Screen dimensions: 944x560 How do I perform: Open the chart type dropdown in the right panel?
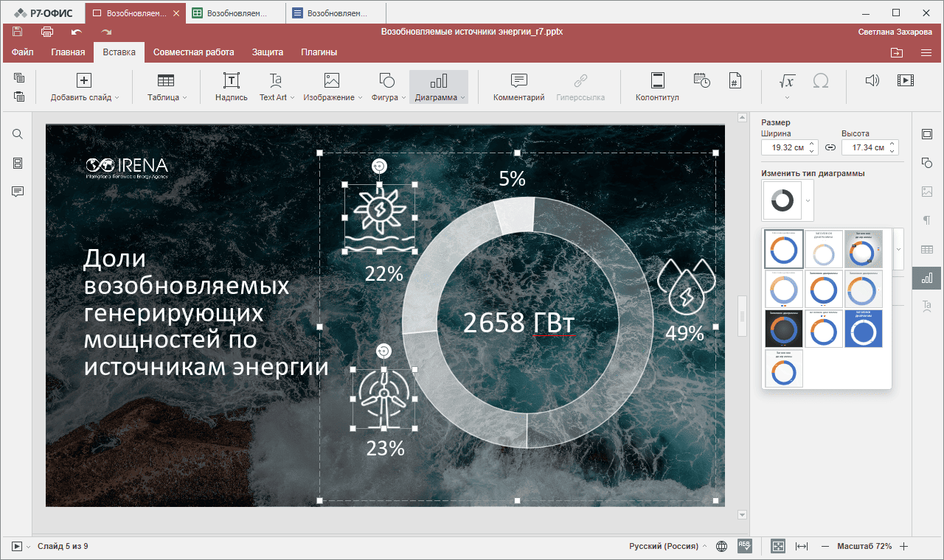(x=808, y=200)
